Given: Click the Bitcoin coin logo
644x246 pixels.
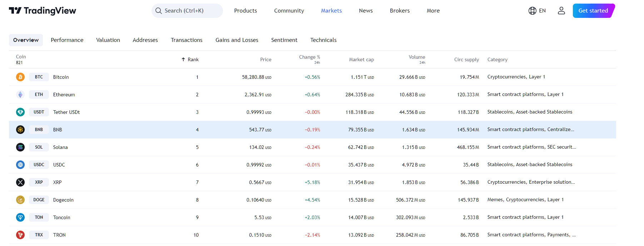Looking at the screenshot, I should [20, 77].
